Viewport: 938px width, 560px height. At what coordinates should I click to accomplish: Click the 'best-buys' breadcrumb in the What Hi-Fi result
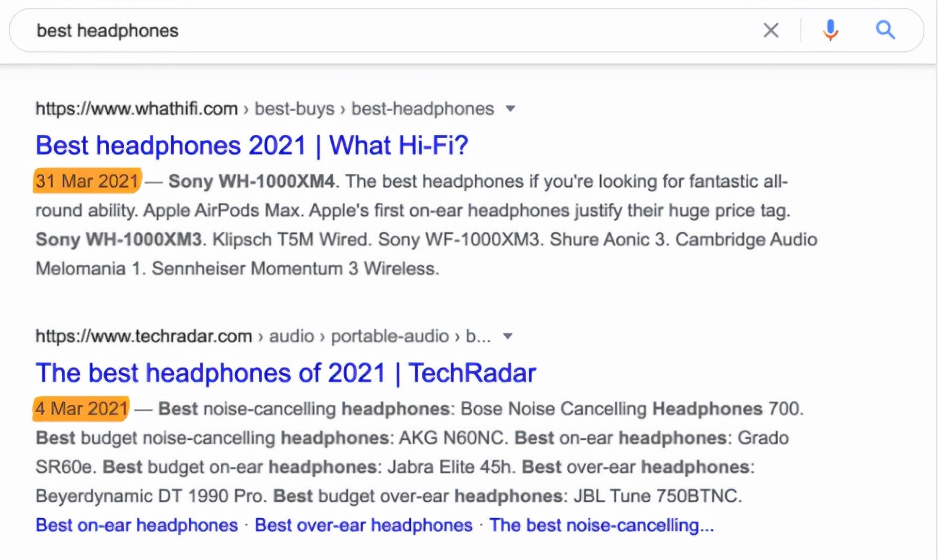[294, 109]
